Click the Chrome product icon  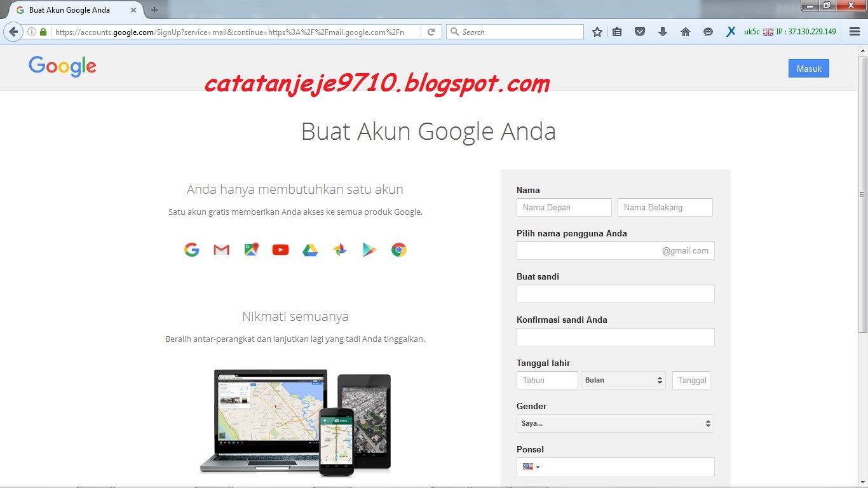[x=399, y=250]
